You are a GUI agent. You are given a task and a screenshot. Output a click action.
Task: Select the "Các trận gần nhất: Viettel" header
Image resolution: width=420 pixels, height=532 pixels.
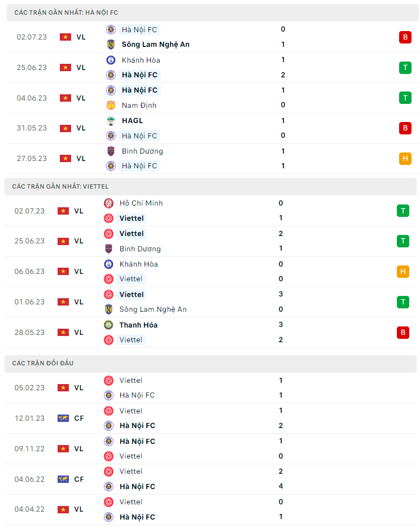[x=60, y=186]
